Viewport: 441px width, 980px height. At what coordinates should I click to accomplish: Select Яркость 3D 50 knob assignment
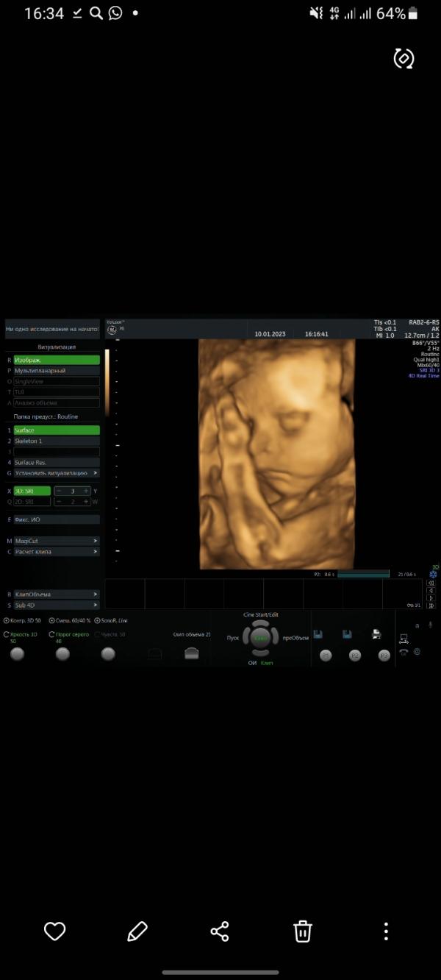pos(22,637)
